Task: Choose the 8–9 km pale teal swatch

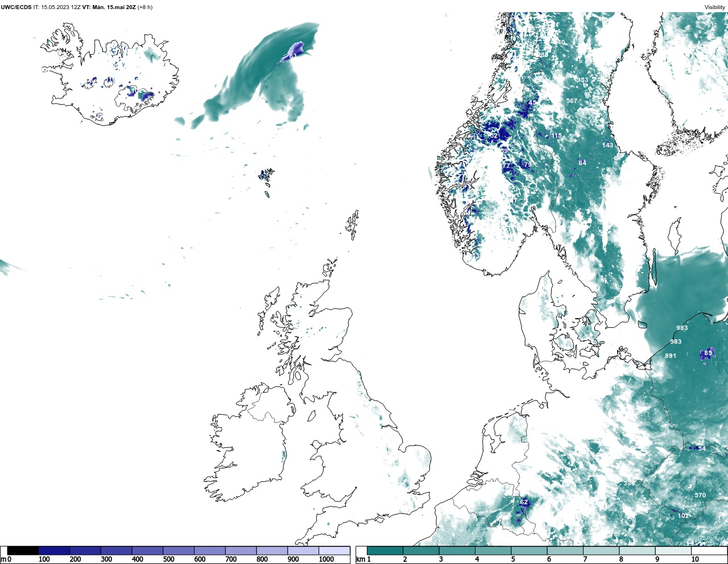Action: tap(637, 551)
